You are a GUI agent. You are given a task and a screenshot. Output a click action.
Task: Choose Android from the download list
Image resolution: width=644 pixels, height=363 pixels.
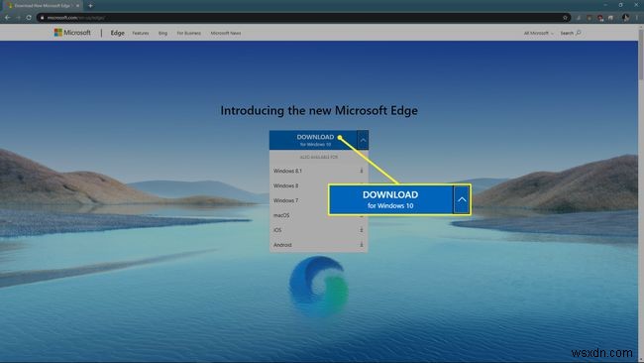(282, 245)
